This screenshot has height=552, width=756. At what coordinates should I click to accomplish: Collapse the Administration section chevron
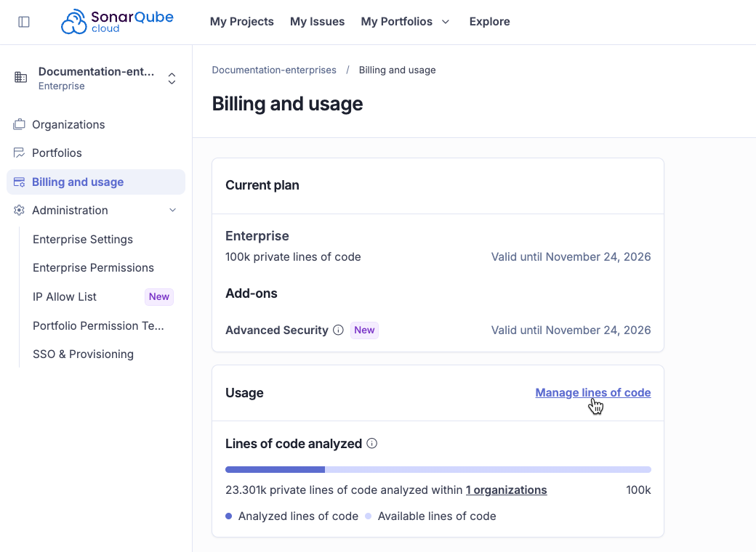click(172, 210)
